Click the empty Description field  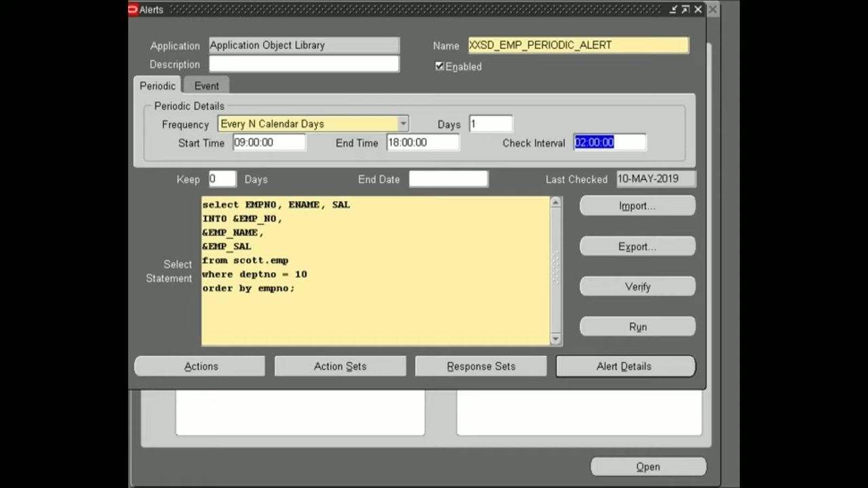(304, 64)
